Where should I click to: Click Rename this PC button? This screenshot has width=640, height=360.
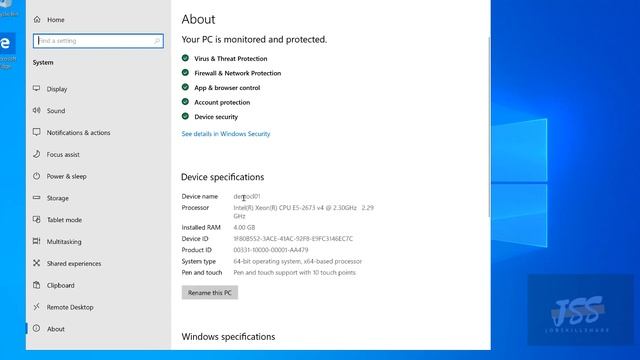pyautogui.click(x=210, y=292)
